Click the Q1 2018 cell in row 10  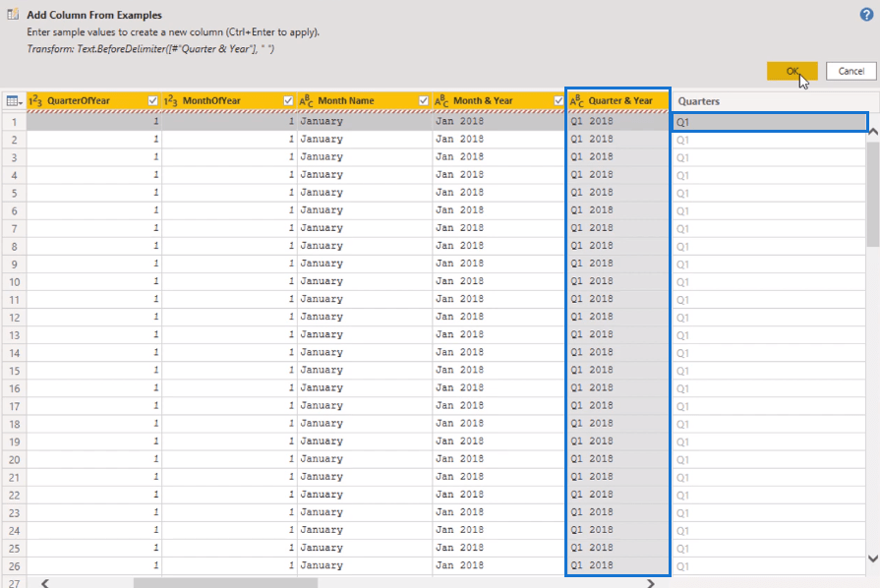(617, 281)
